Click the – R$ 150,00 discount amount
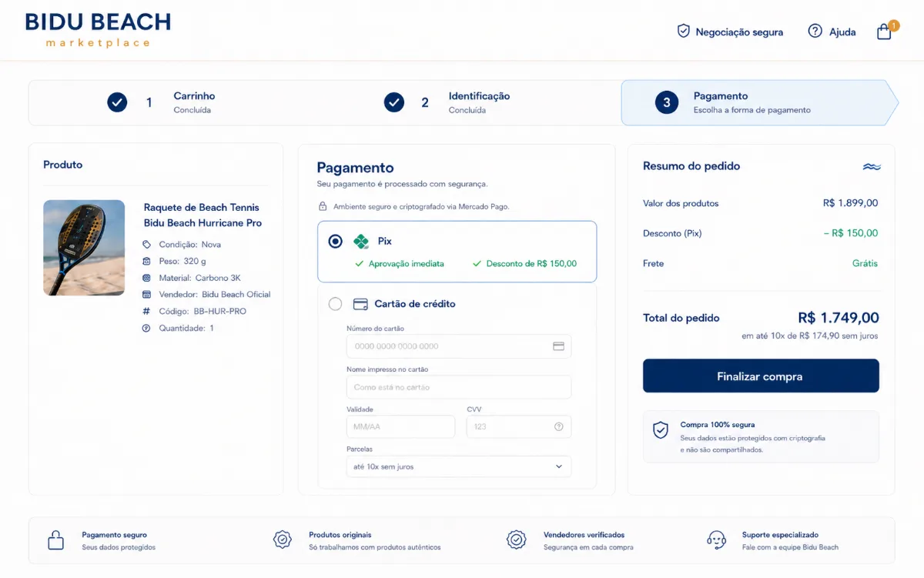This screenshot has width=924, height=578. tap(851, 233)
